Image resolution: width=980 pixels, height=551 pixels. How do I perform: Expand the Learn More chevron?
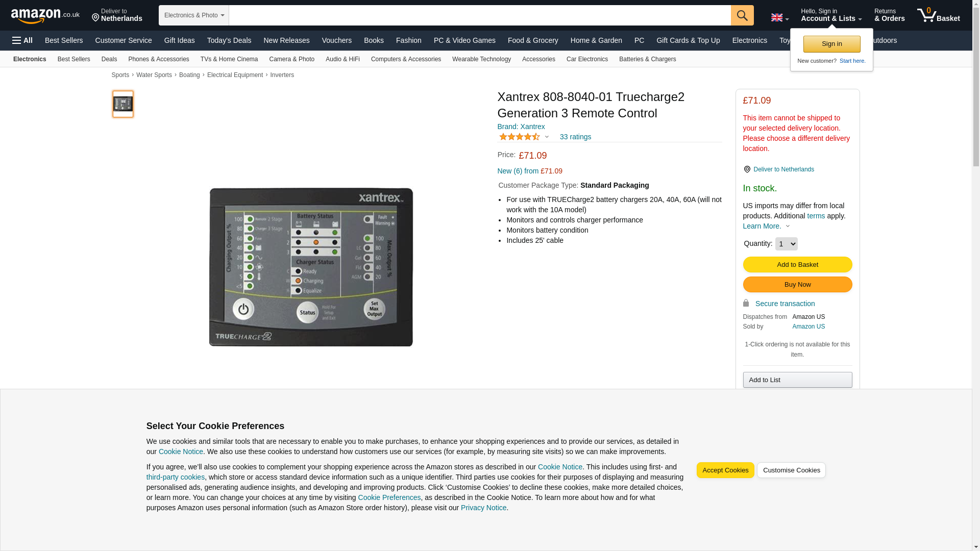pyautogui.click(x=788, y=226)
